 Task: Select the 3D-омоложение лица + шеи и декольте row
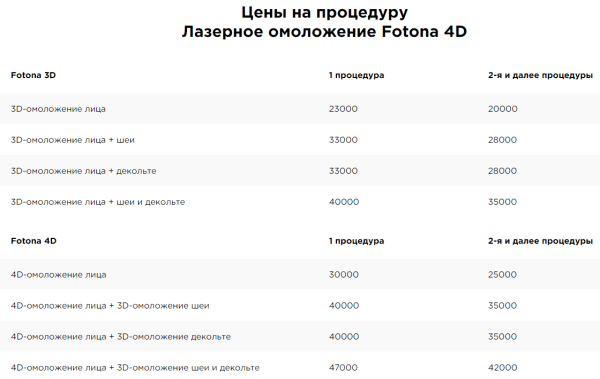point(300,202)
